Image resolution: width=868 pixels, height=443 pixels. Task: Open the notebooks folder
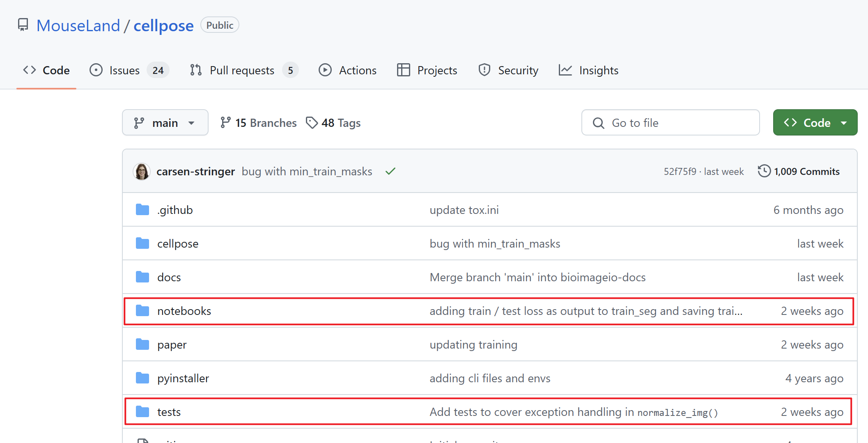(184, 311)
